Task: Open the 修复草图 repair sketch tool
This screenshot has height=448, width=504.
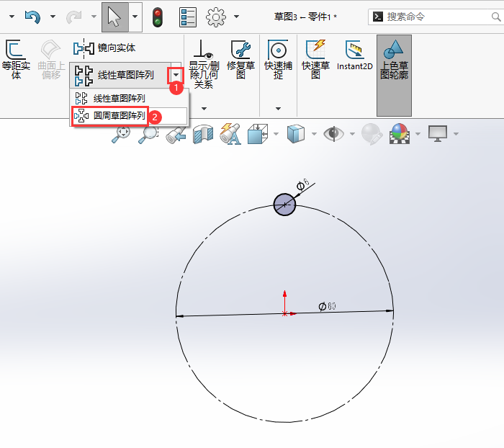Action: [x=240, y=59]
